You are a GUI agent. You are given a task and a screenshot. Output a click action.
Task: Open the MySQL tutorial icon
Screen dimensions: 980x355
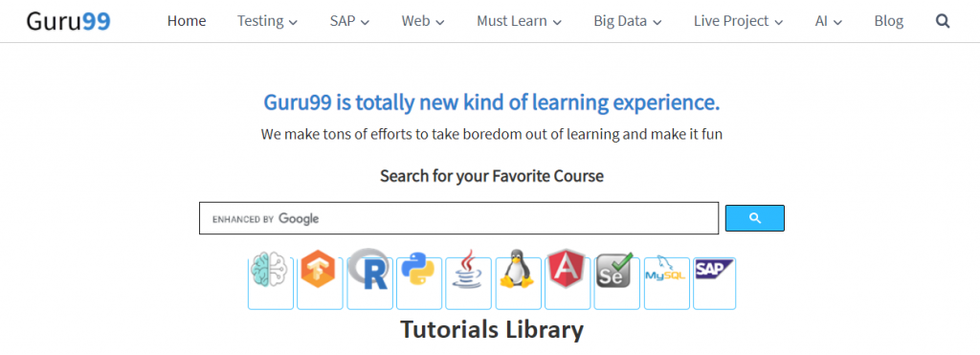(x=667, y=283)
